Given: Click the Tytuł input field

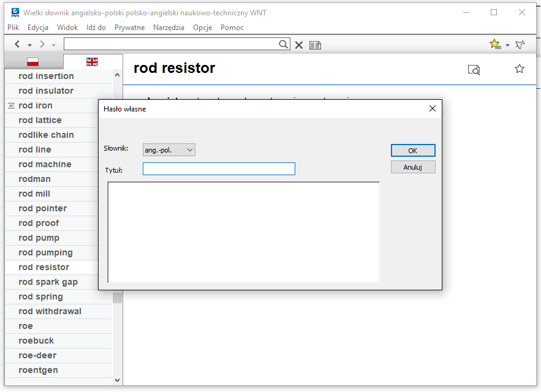Looking at the screenshot, I should (219, 168).
